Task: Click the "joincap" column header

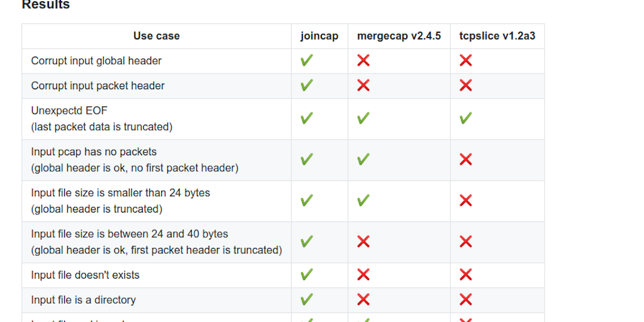Action: tap(319, 36)
